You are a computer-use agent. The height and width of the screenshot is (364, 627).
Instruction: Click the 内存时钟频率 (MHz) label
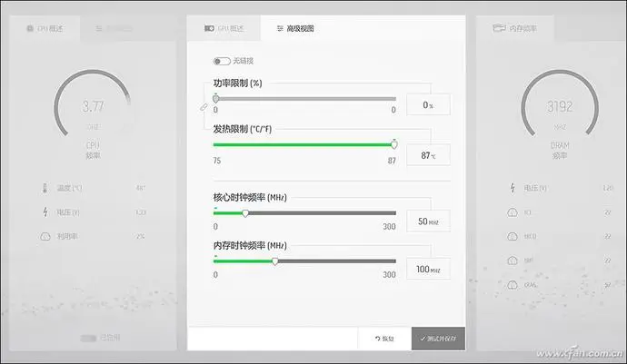[x=250, y=245]
